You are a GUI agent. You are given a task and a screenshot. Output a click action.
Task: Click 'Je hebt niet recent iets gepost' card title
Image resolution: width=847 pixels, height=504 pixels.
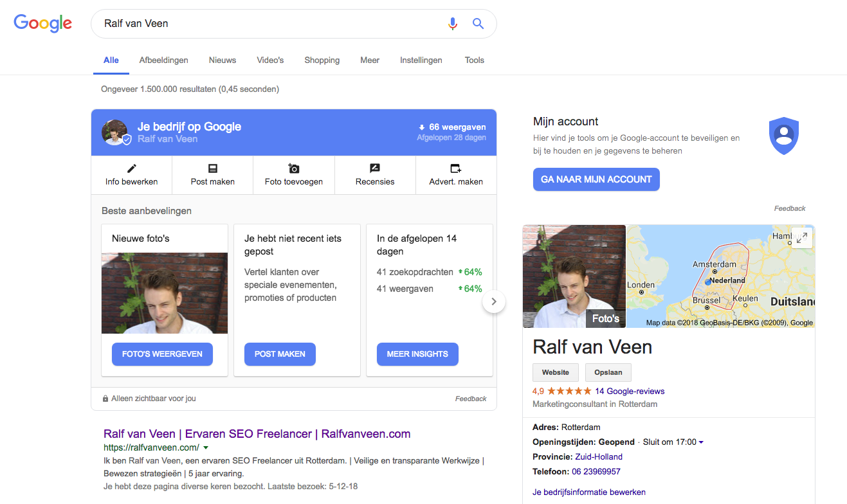pos(293,245)
